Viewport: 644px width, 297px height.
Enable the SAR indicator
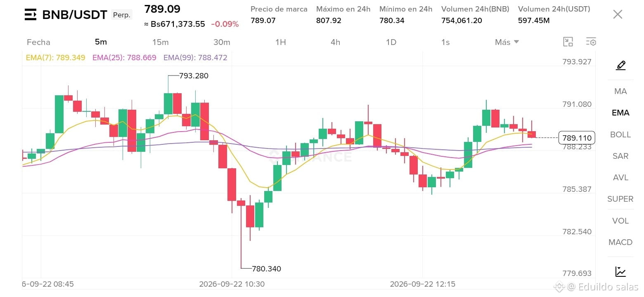click(x=620, y=156)
